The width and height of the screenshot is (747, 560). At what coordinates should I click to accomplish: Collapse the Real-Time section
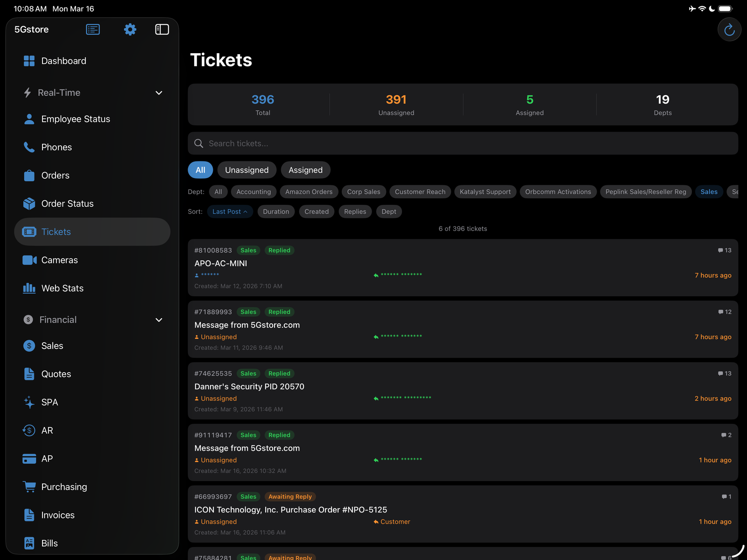pos(159,93)
